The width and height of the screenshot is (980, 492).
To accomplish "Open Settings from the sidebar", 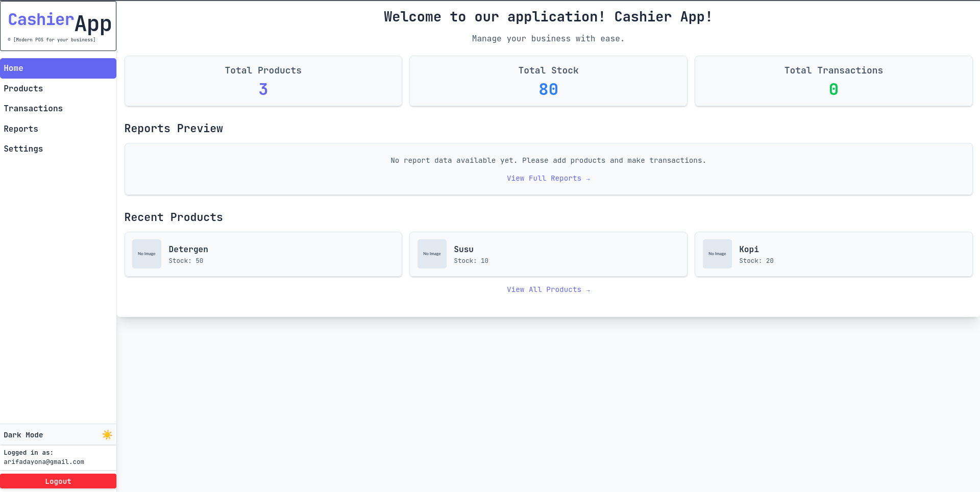I will [58, 149].
